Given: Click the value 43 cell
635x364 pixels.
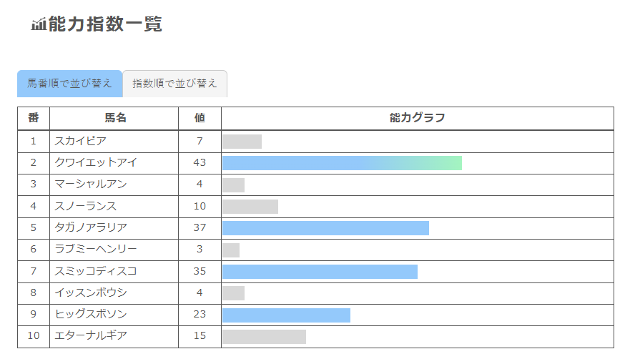Looking at the screenshot, I should (200, 163).
